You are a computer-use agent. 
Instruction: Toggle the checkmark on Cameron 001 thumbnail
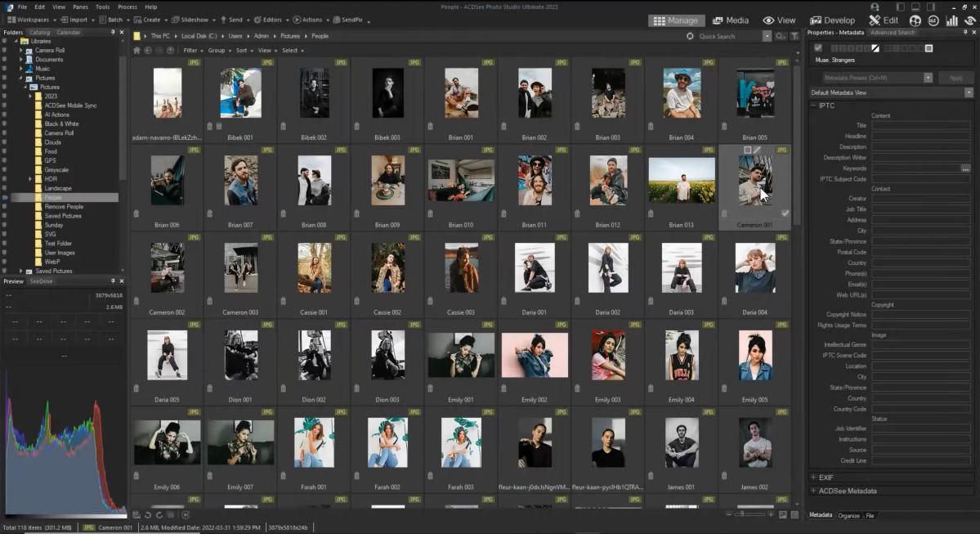coord(785,213)
